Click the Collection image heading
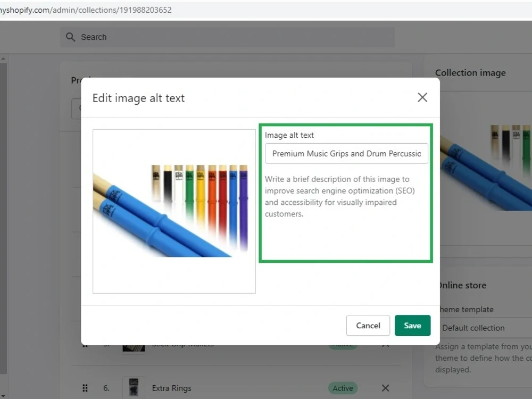Image resolution: width=532 pixels, height=399 pixels. (x=470, y=72)
